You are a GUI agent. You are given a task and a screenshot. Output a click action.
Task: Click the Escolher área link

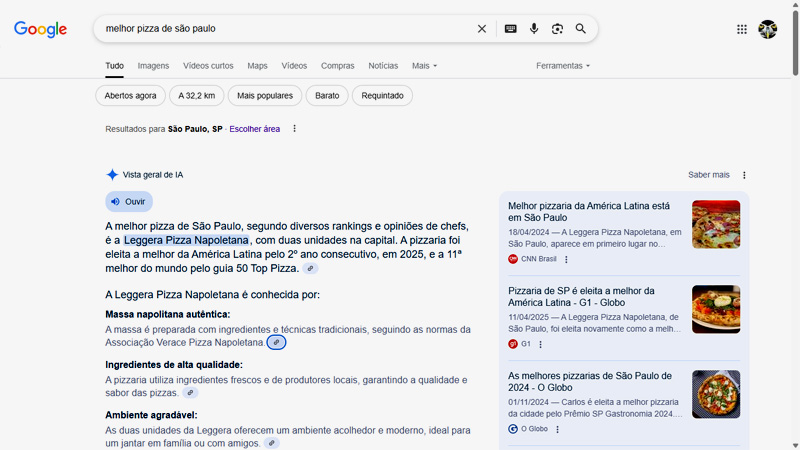click(x=255, y=129)
